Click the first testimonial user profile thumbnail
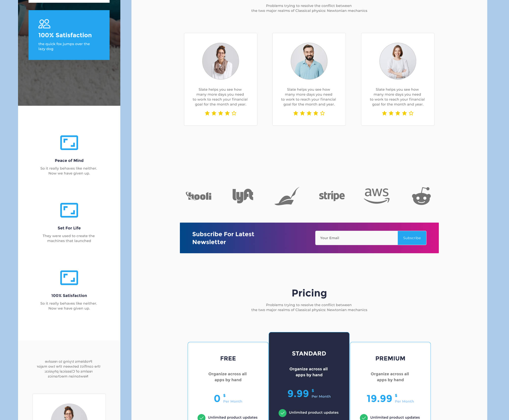Viewport: 509px width, 420px height. click(x=220, y=61)
